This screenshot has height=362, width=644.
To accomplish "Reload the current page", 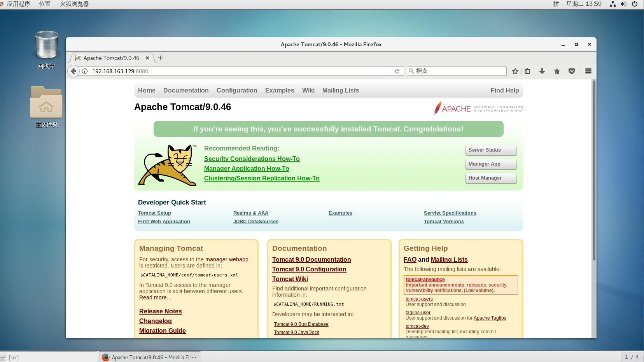I will click(x=397, y=71).
